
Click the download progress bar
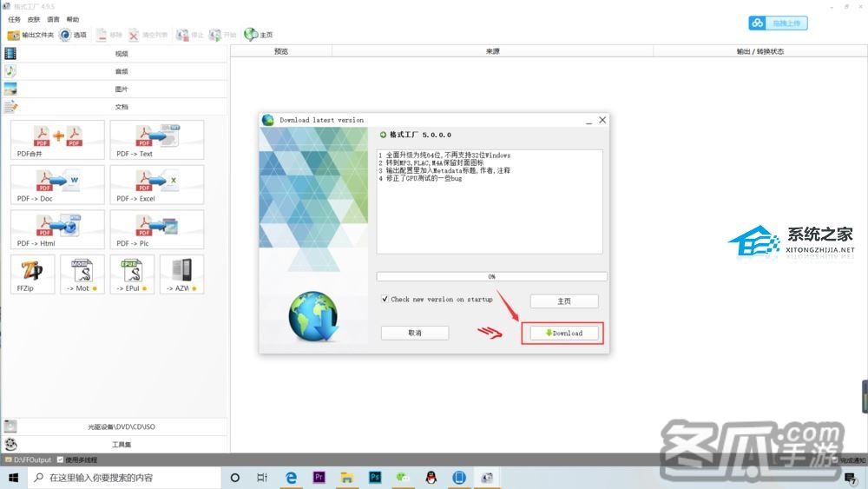click(491, 276)
